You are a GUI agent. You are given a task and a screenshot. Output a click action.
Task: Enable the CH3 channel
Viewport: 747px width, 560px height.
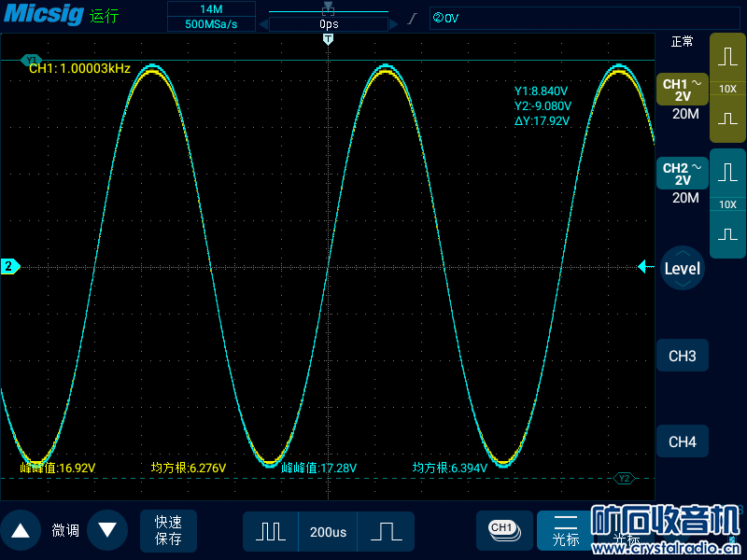point(683,356)
